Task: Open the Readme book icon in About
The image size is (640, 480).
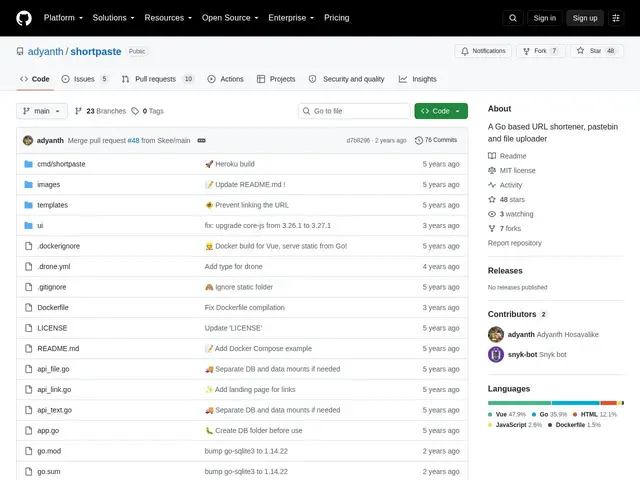Action: (492, 156)
